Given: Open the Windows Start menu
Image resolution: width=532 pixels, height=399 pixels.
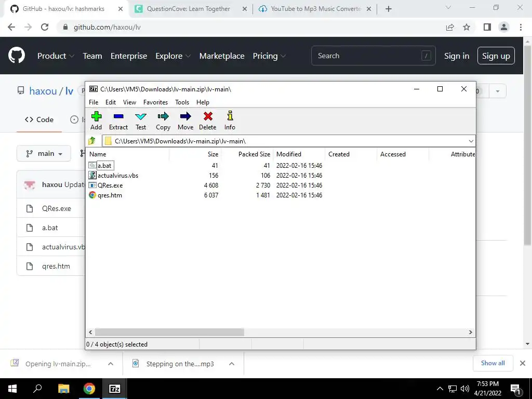Looking at the screenshot, I should point(12,389).
